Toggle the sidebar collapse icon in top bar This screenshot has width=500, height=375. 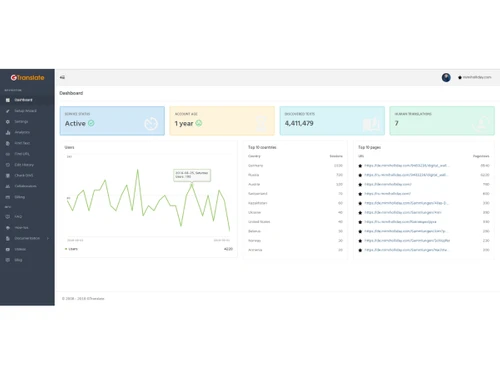click(x=62, y=77)
